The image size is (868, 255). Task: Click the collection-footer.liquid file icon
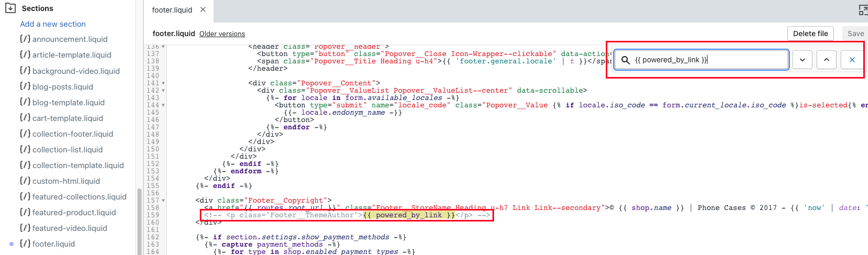25,134
